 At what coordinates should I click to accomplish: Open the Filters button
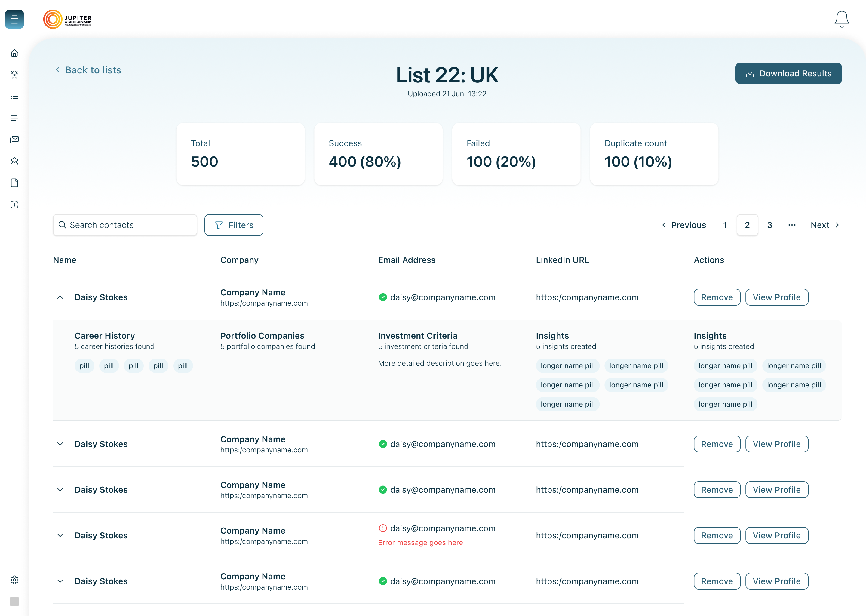(234, 225)
